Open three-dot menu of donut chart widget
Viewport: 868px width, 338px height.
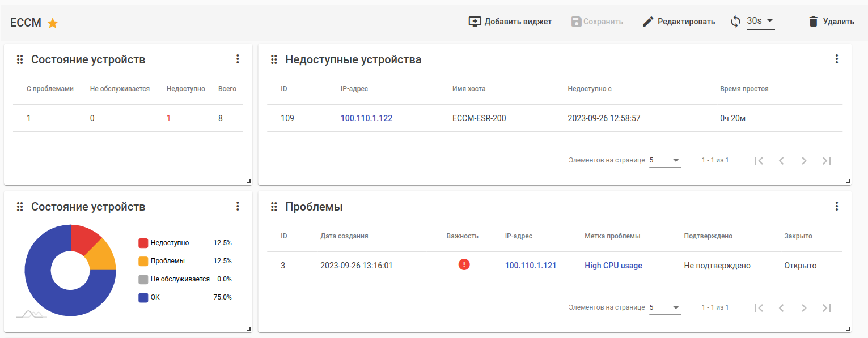(x=238, y=206)
